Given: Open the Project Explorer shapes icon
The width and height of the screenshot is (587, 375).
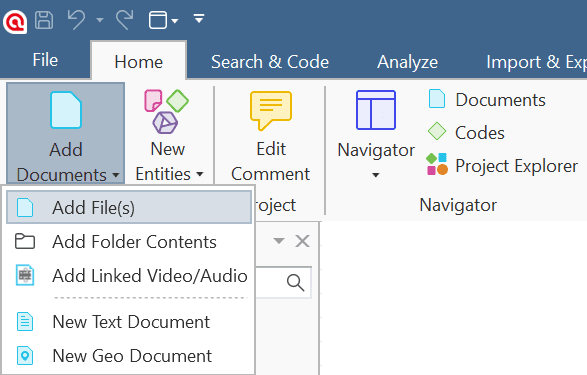Looking at the screenshot, I should [437, 164].
